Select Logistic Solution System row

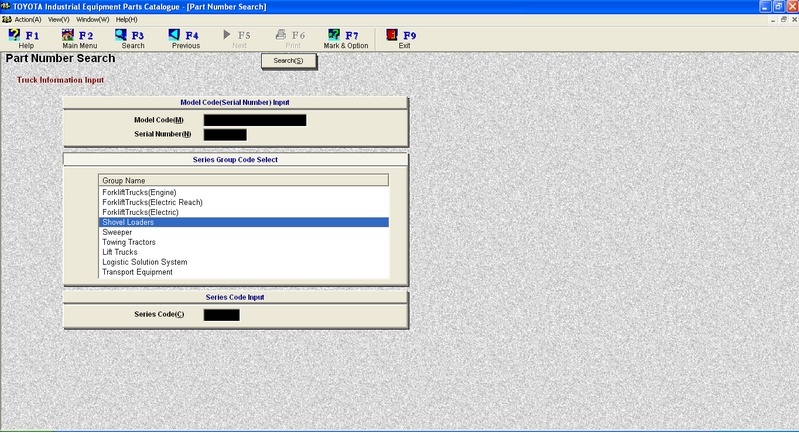pos(243,262)
